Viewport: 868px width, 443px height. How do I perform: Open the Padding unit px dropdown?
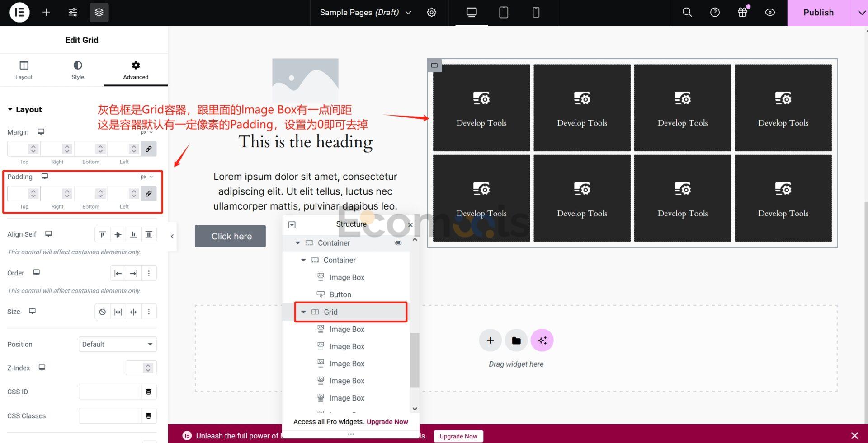click(146, 177)
